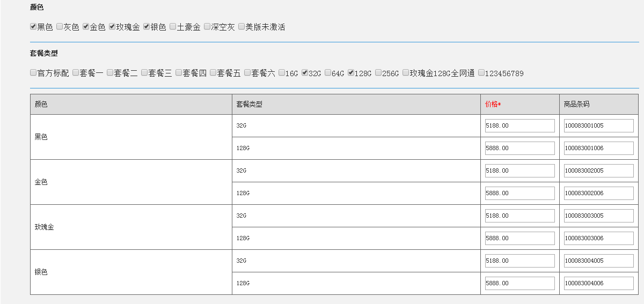Screen dimensions: 644x304
Task: Focus price input for 金色 128G
Action: pos(520,193)
